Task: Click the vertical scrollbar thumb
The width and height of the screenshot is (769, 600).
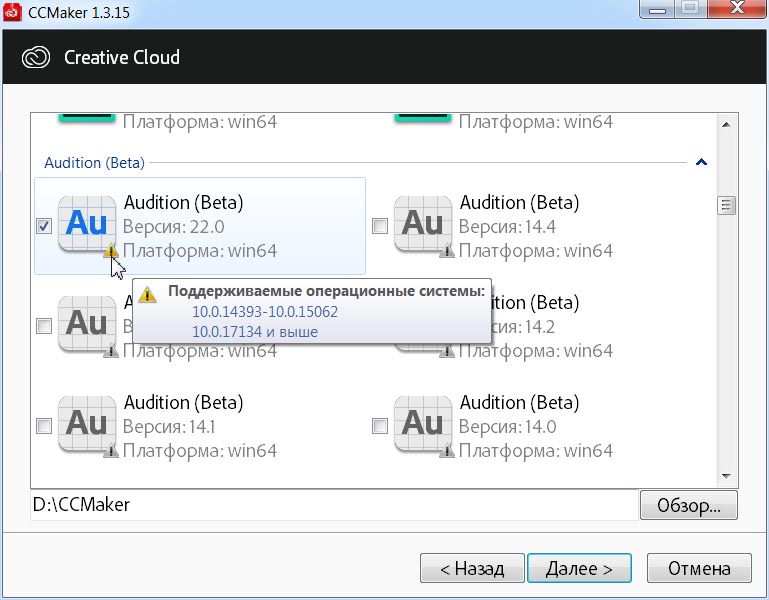Action: pos(726,206)
